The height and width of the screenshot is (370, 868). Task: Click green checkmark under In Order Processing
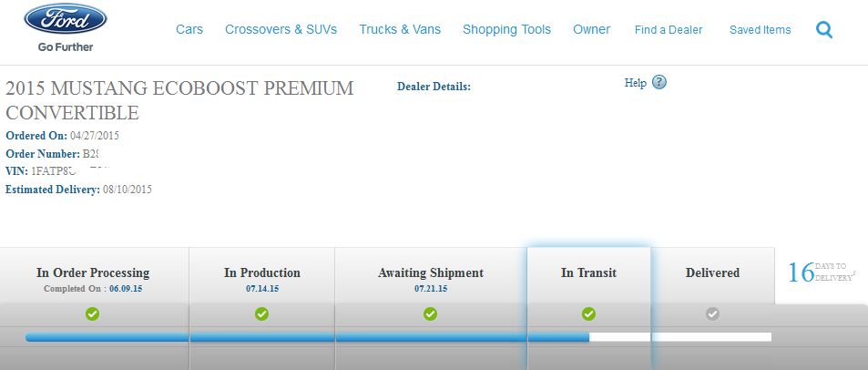click(92, 314)
